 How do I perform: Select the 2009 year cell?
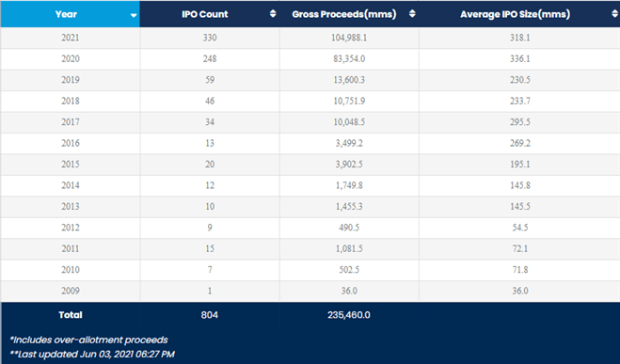tap(71, 291)
